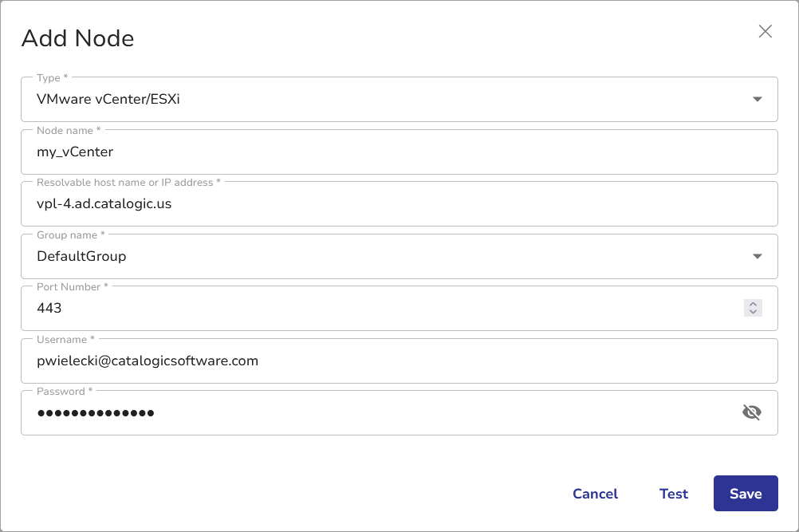Click the DefaultGroup combo box value
This screenshot has width=799, height=532.
pyautogui.click(x=81, y=256)
